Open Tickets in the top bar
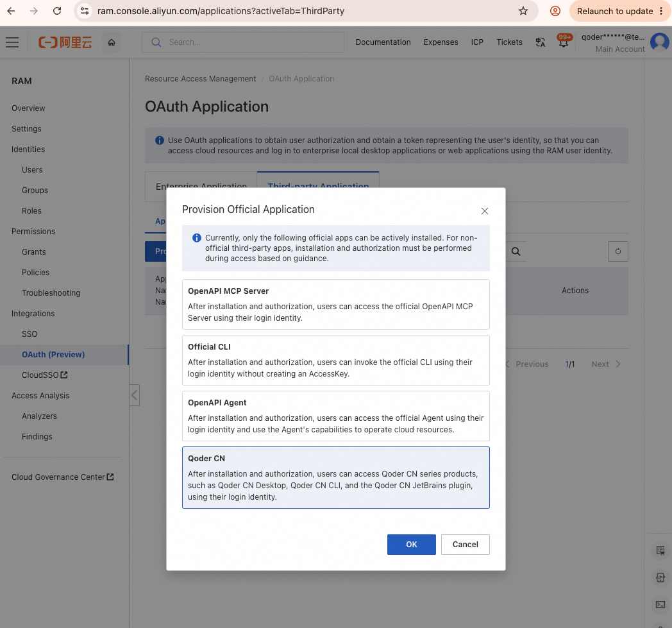672x628 pixels. coord(509,42)
